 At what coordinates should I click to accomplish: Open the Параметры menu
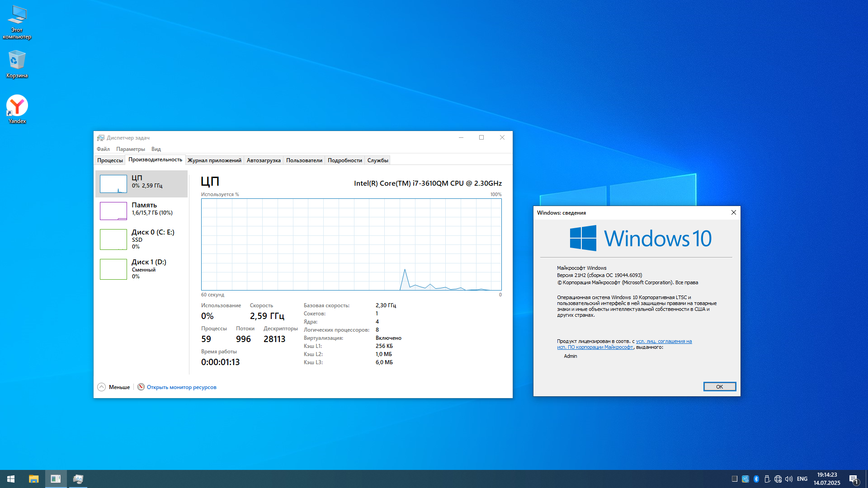[x=130, y=149]
